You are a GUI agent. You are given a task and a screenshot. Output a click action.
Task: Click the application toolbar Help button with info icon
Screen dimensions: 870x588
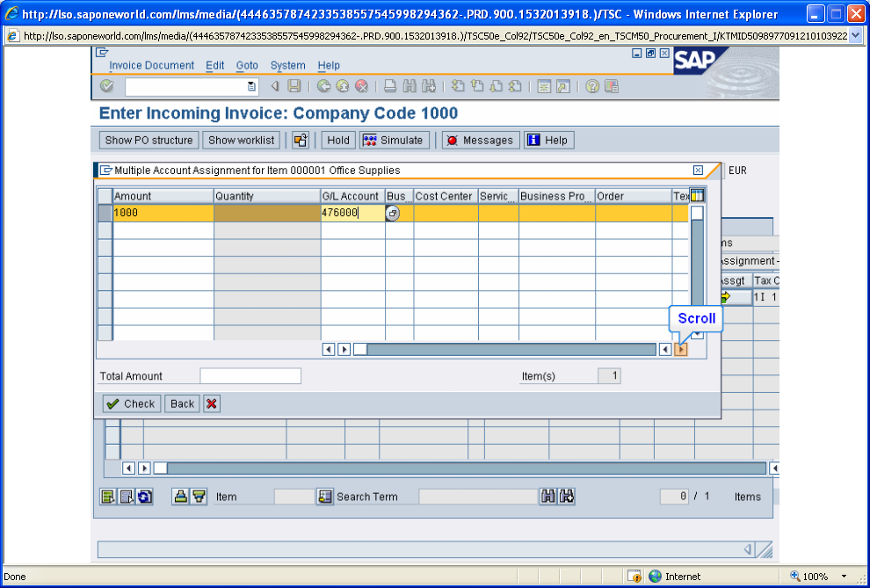(548, 141)
